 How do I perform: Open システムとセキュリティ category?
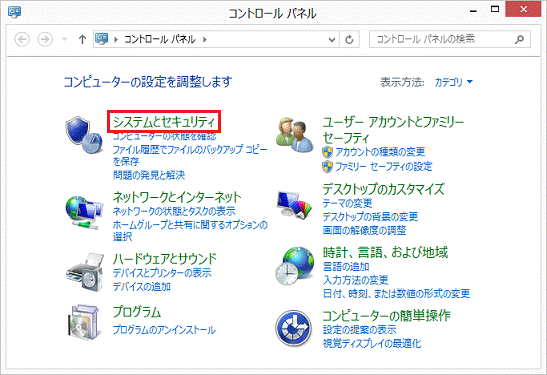[164, 122]
